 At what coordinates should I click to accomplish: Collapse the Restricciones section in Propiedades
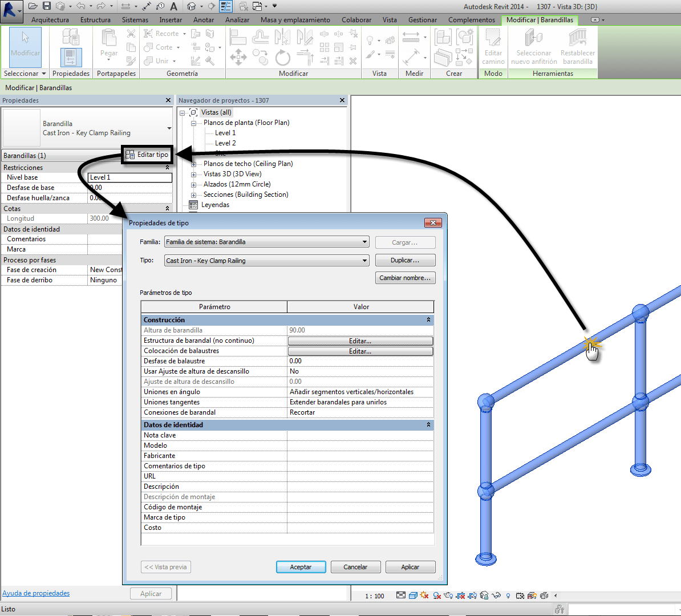(167, 167)
